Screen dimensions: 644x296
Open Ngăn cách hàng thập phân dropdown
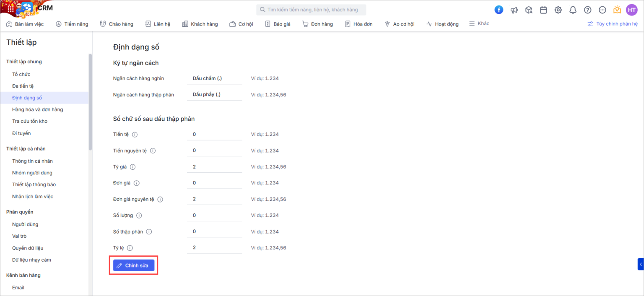pos(214,95)
